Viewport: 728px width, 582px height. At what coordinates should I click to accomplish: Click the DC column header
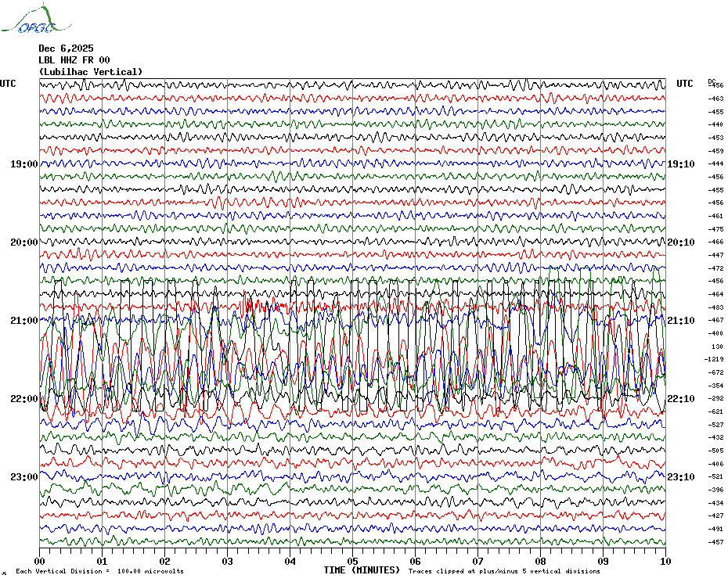tap(712, 81)
